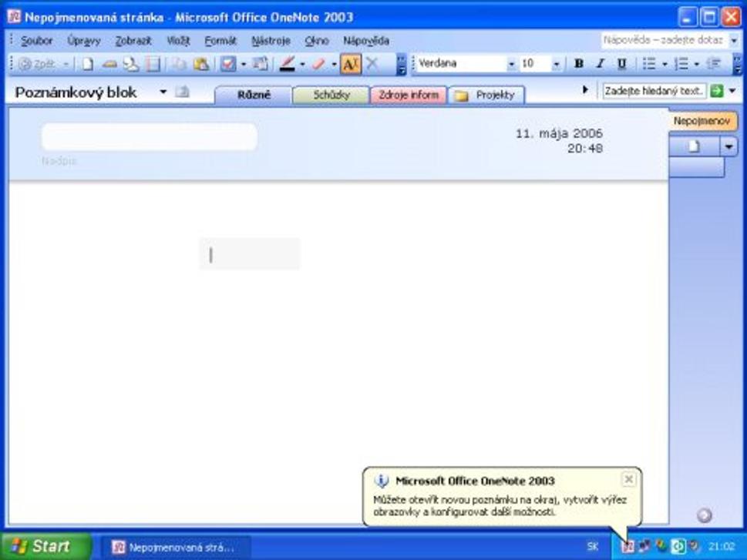Toggle Italic formatting
The width and height of the screenshot is (747, 560).
pyautogui.click(x=601, y=64)
